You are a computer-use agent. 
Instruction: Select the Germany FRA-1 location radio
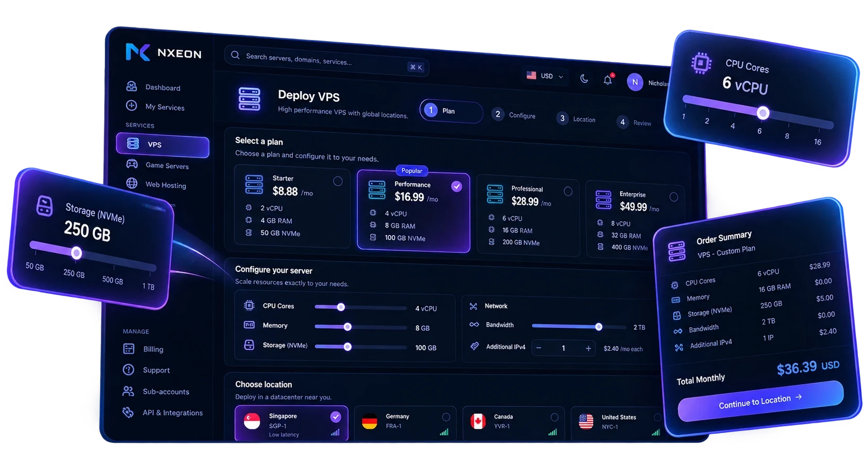pos(446,417)
